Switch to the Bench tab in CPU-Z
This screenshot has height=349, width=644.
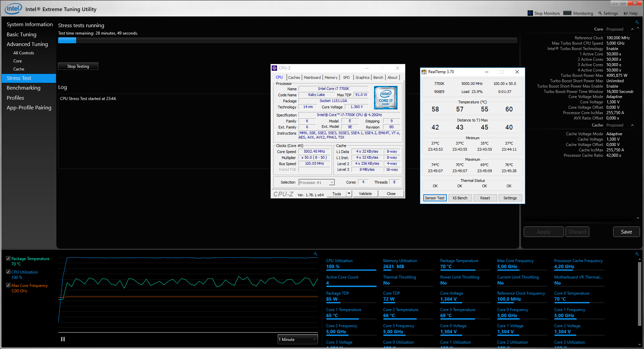point(378,78)
